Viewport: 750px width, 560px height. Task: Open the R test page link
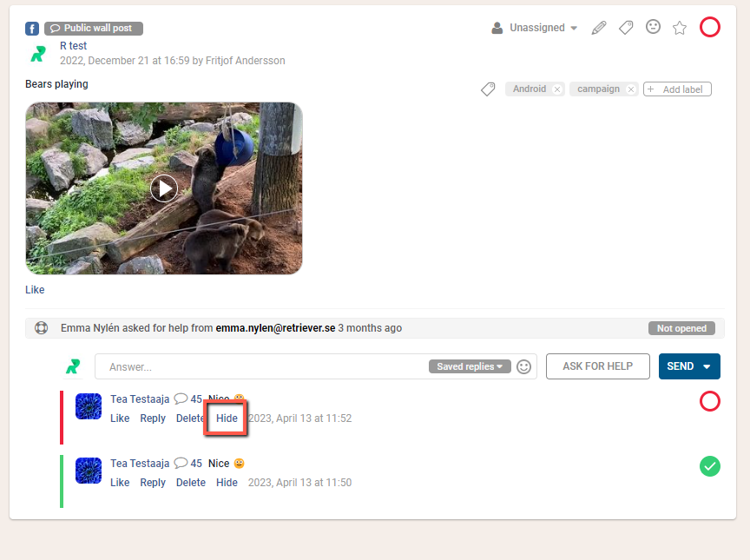[73, 46]
